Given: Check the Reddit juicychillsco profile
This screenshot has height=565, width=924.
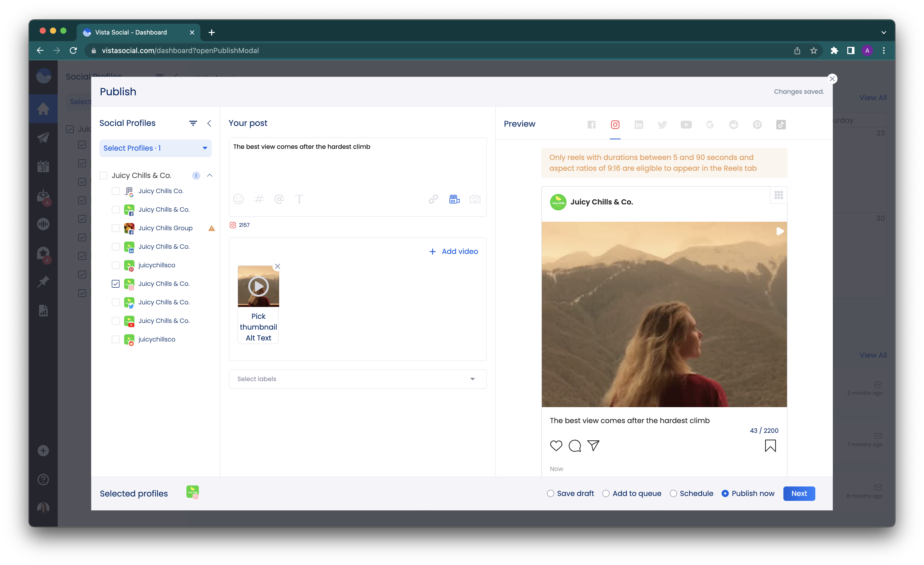Looking at the screenshot, I should (115, 339).
